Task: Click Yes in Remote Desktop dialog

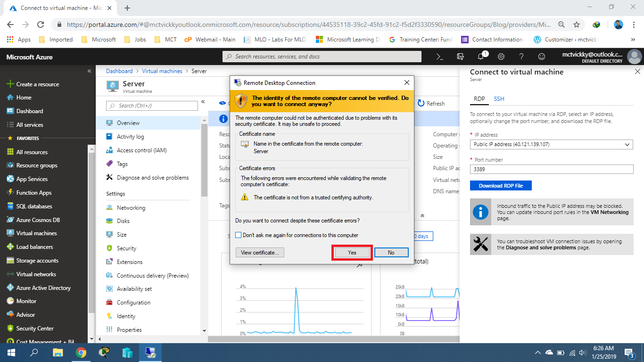Action: 352,253
